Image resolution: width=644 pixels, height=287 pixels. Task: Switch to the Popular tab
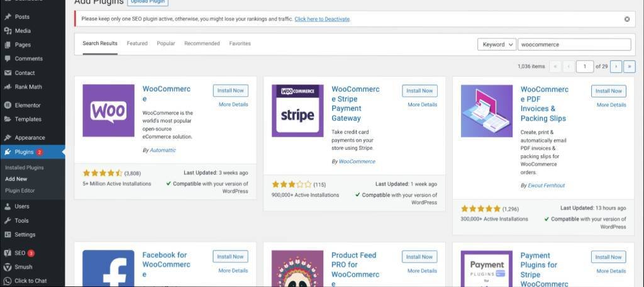(166, 43)
